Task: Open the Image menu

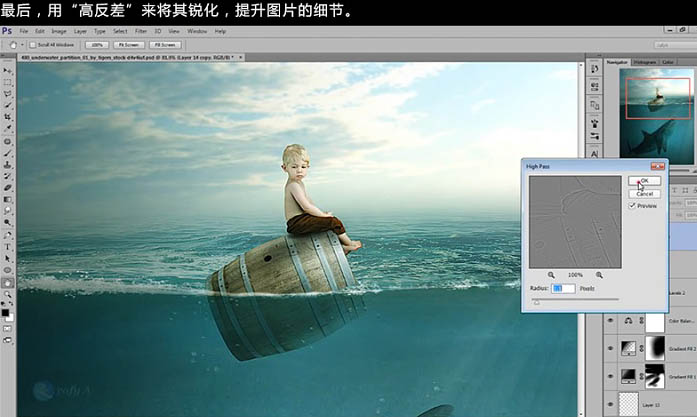Action: 59,31
